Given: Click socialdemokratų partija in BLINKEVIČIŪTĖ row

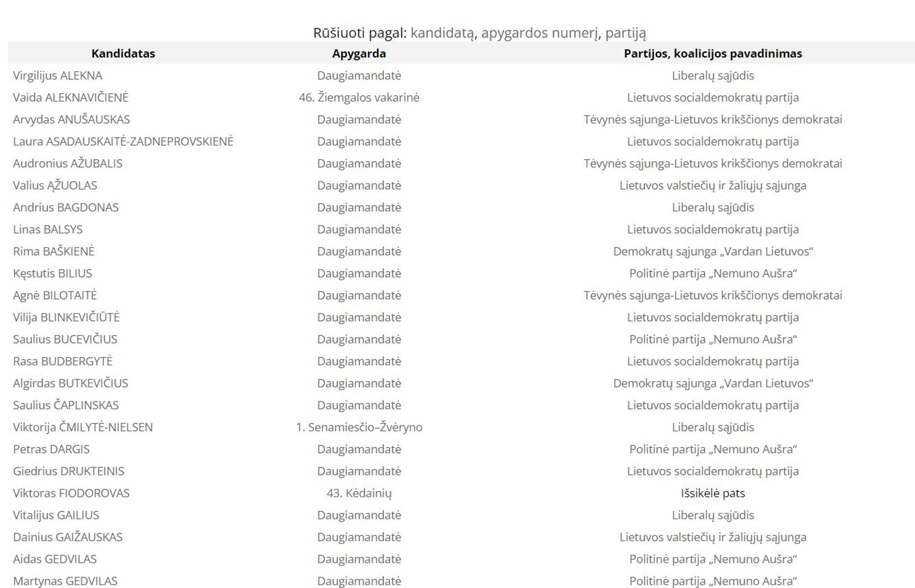Looking at the screenshot, I should coord(713,317).
